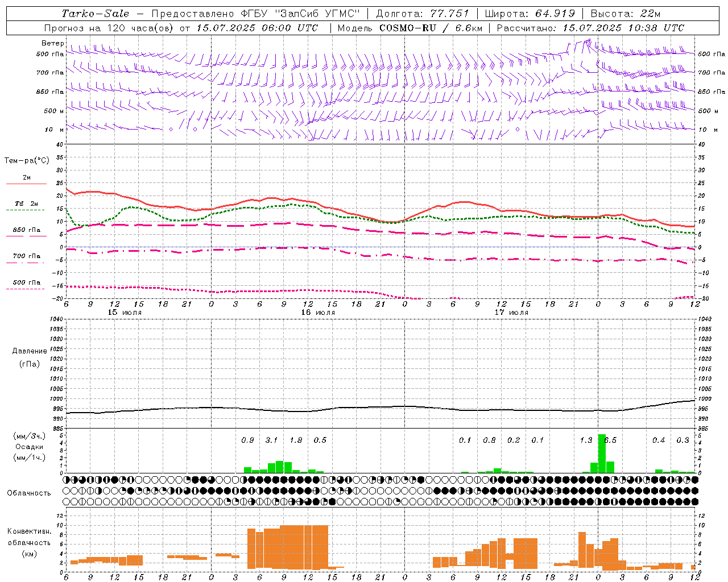Click the 0.5 precipitation value
This screenshot has height=582, width=728.
pyautogui.click(x=320, y=440)
